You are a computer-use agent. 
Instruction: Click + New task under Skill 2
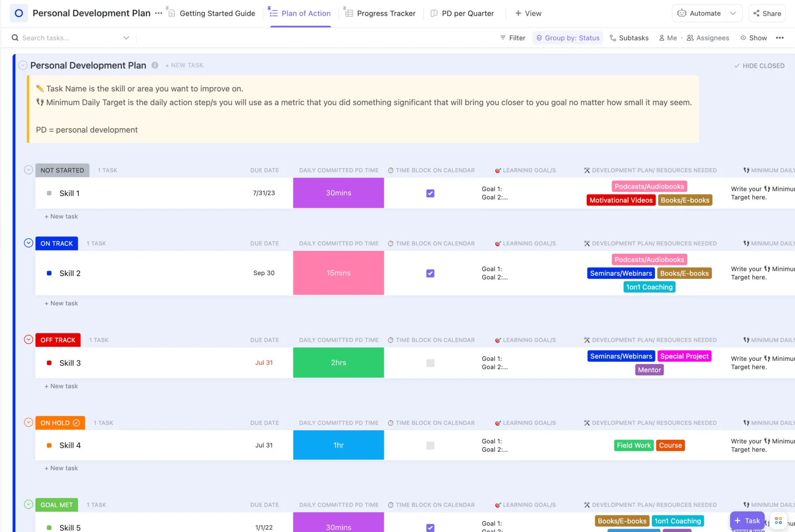[61, 303]
